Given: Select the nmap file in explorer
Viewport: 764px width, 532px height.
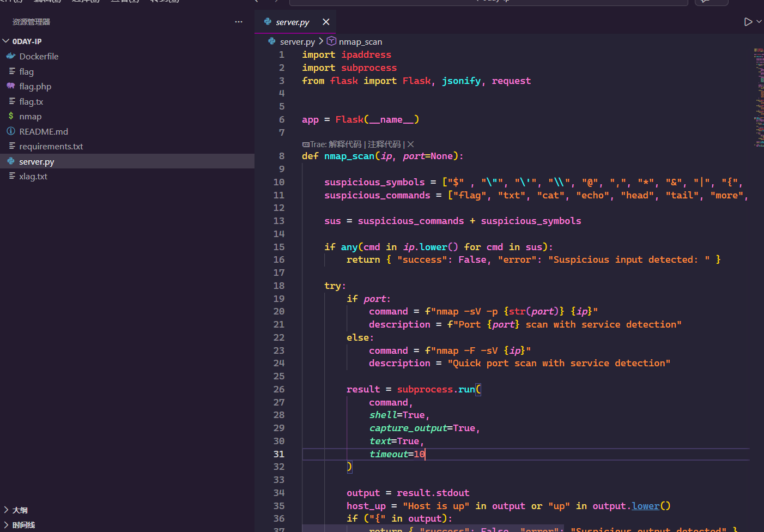Looking at the screenshot, I should (x=31, y=117).
